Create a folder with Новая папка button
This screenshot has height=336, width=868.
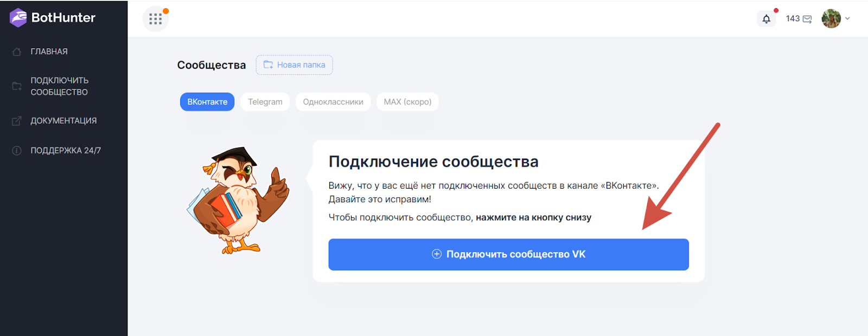coord(294,65)
